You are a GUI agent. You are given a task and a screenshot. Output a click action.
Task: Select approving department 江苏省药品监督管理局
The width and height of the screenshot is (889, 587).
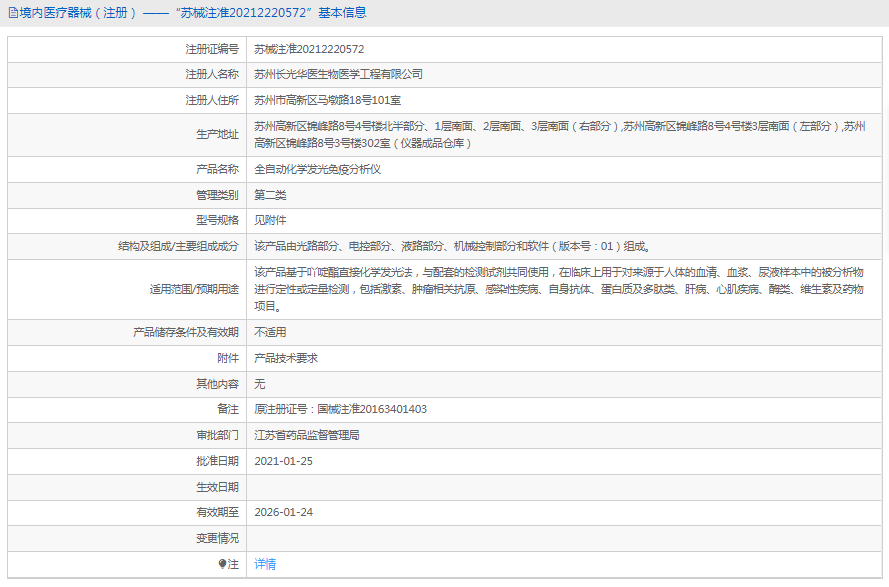307,436
